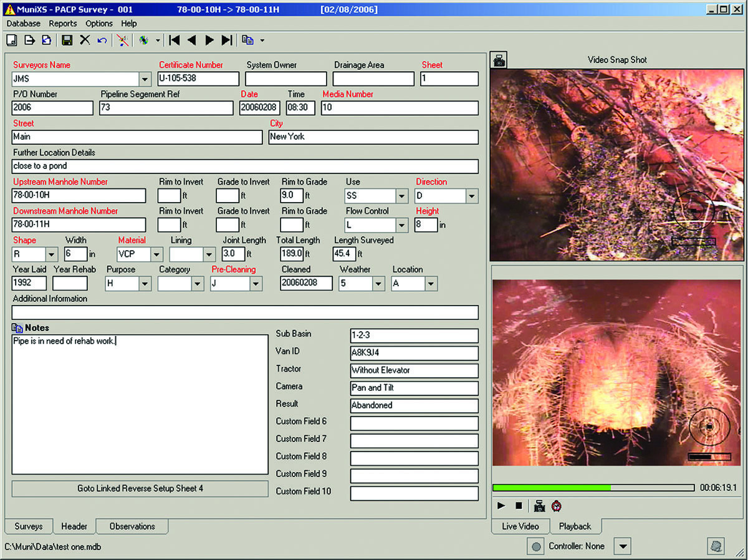Click the red alarm clock icon
The image size is (748, 560).
[557, 506]
